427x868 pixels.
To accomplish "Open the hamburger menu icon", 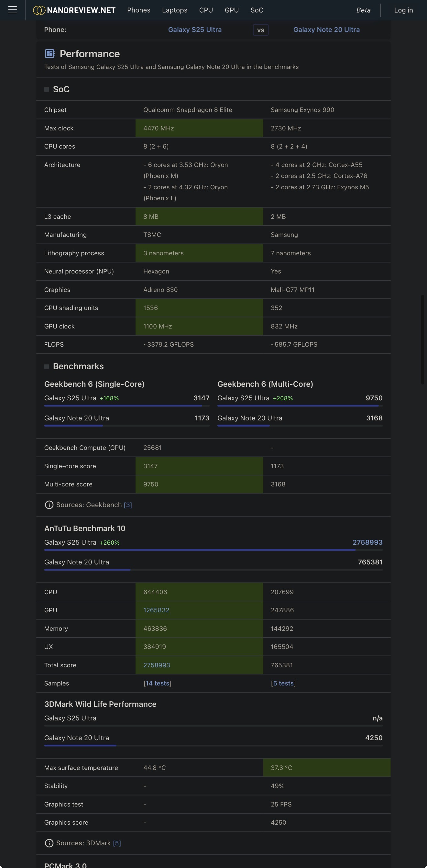I will click(x=13, y=10).
